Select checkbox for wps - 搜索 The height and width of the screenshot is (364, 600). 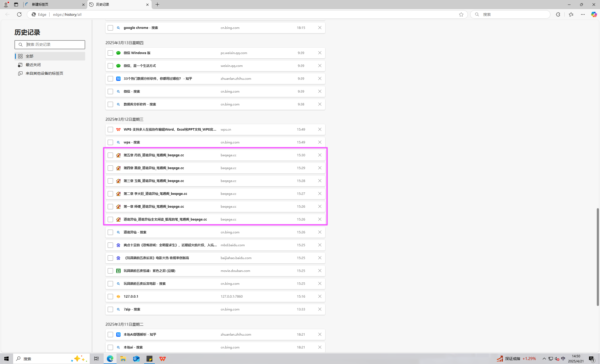click(x=110, y=142)
